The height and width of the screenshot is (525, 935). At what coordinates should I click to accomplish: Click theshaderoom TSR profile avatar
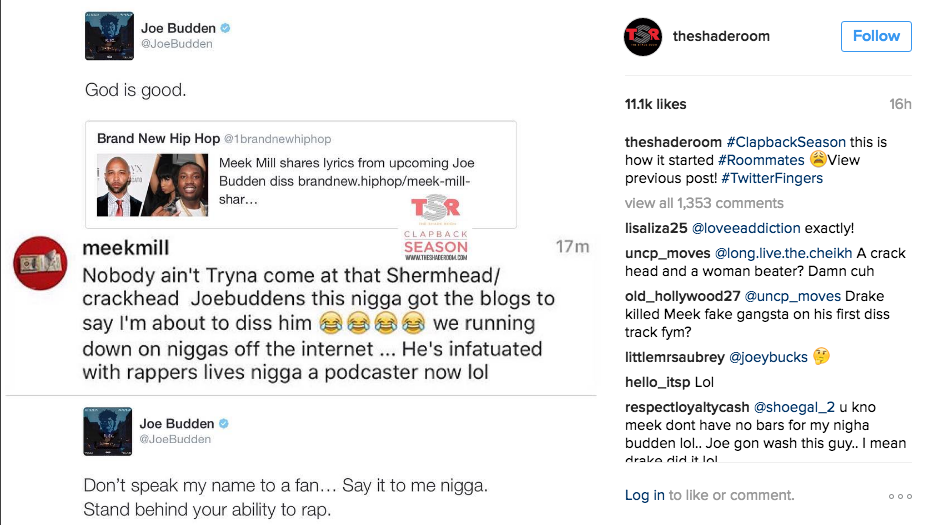[643, 37]
